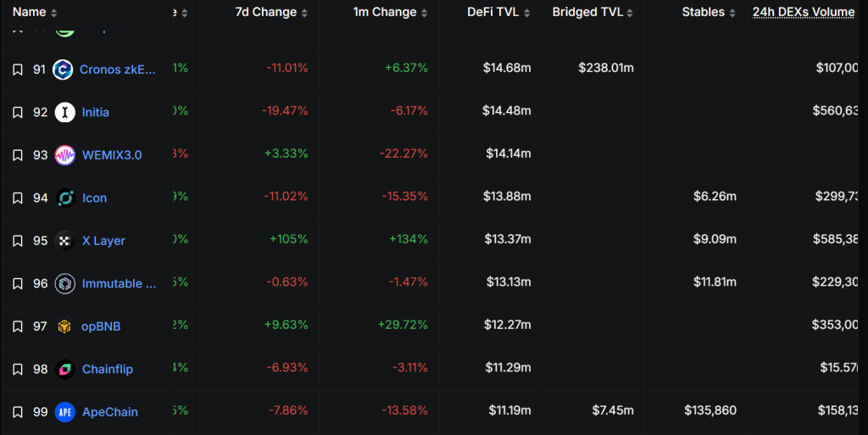Click the X Layer chain logo
This screenshot has width=868, height=435.
click(65, 241)
